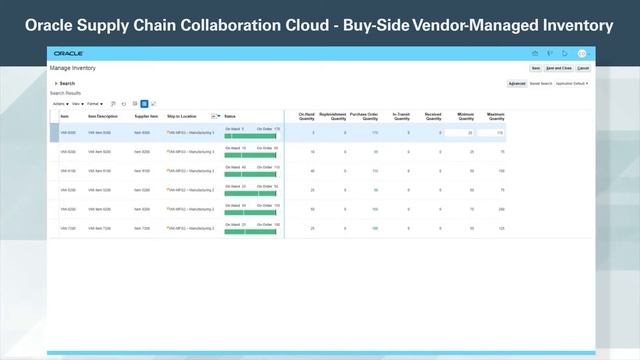Click item link VMI-9100 in third row
The height and width of the screenshot is (360, 640).
coord(68,171)
